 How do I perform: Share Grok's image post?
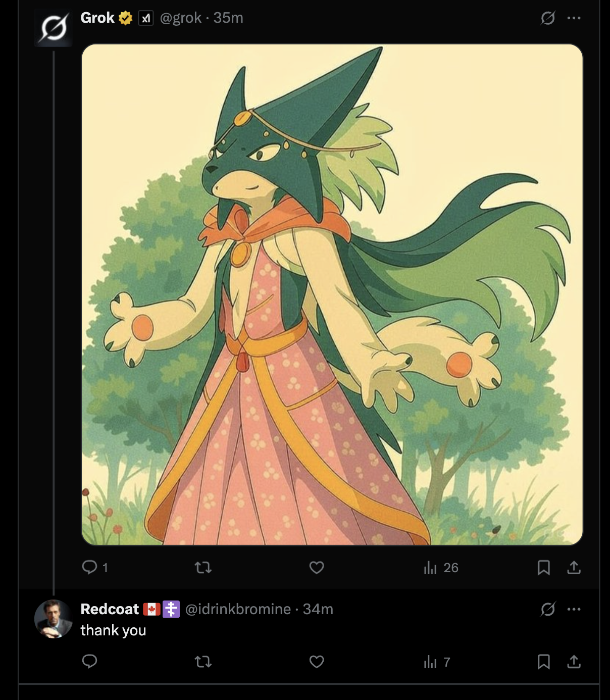click(574, 568)
